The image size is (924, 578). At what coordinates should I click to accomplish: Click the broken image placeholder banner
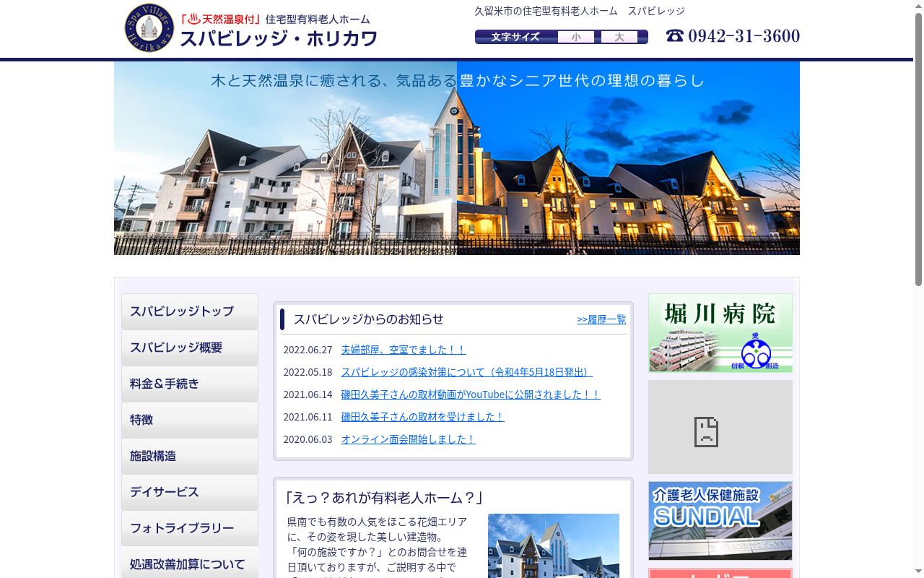pos(720,427)
